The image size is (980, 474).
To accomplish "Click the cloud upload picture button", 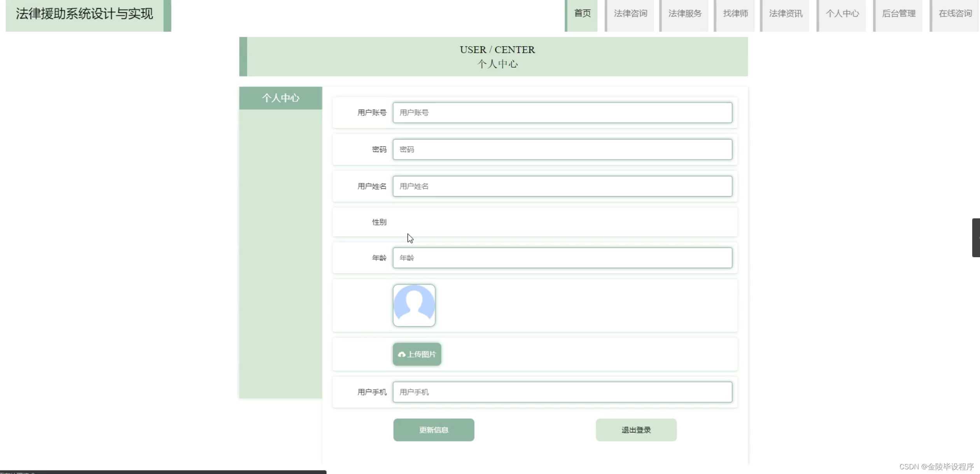I will coord(417,354).
